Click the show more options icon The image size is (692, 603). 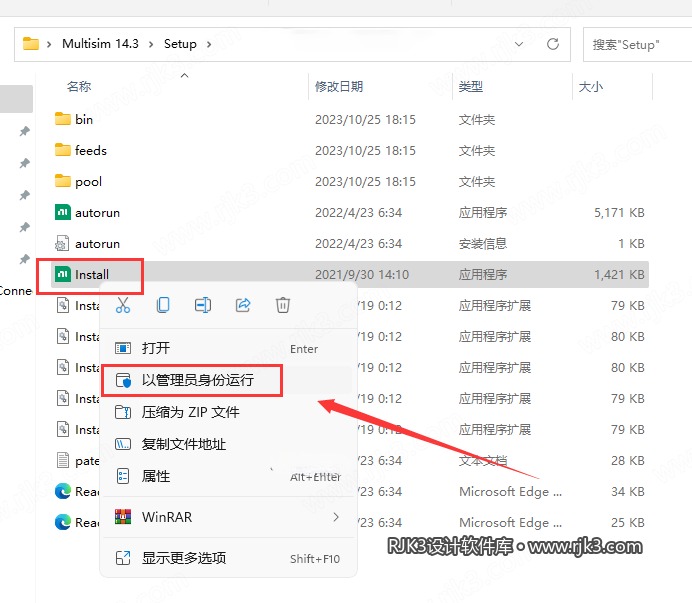[x=123, y=558]
